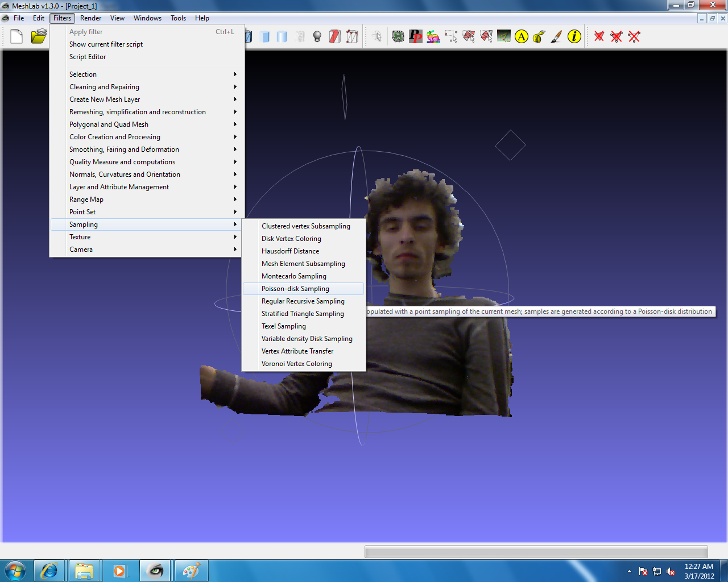Select Show current filter script
Viewport: 728px width, 582px height.
click(148, 44)
